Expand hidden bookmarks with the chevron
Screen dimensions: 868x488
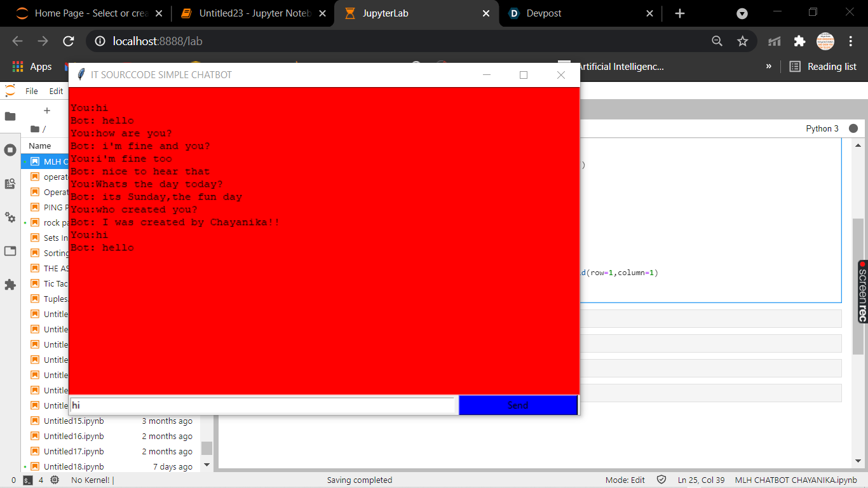768,66
